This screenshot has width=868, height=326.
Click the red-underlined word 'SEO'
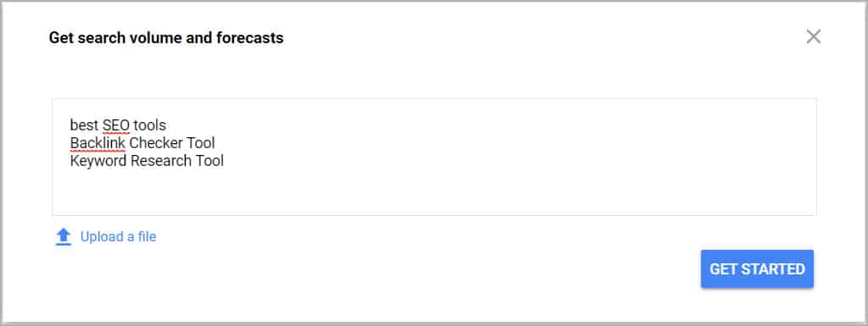click(116, 124)
